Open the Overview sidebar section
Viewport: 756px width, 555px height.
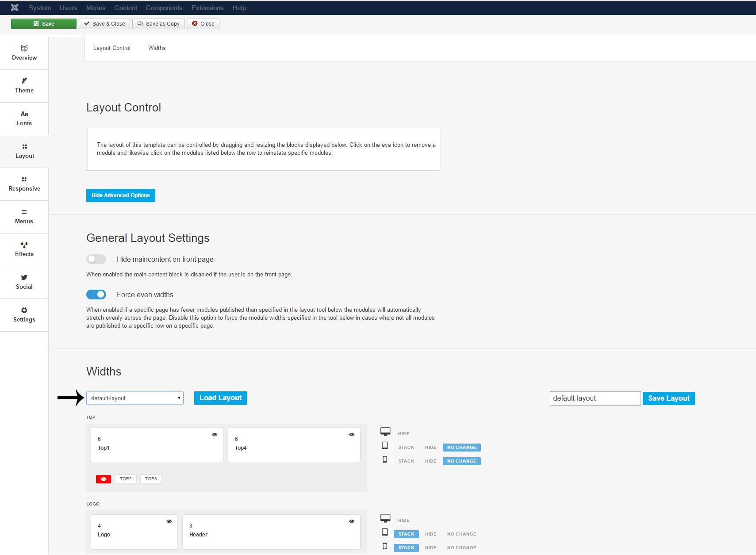[24, 53]
